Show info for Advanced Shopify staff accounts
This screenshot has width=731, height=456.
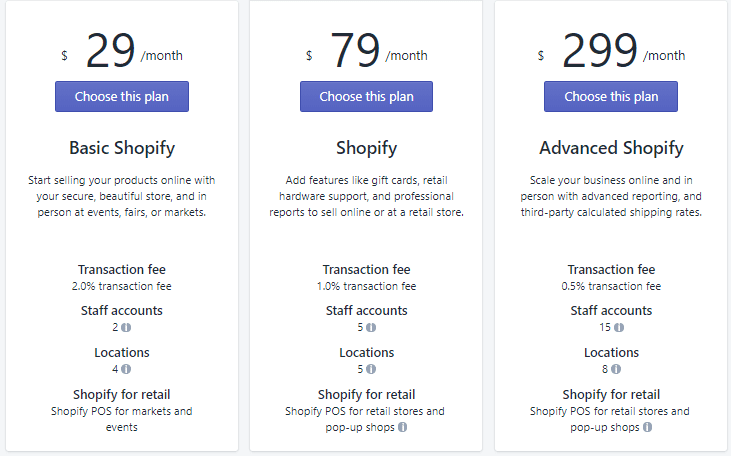click(x=619, y=327)
